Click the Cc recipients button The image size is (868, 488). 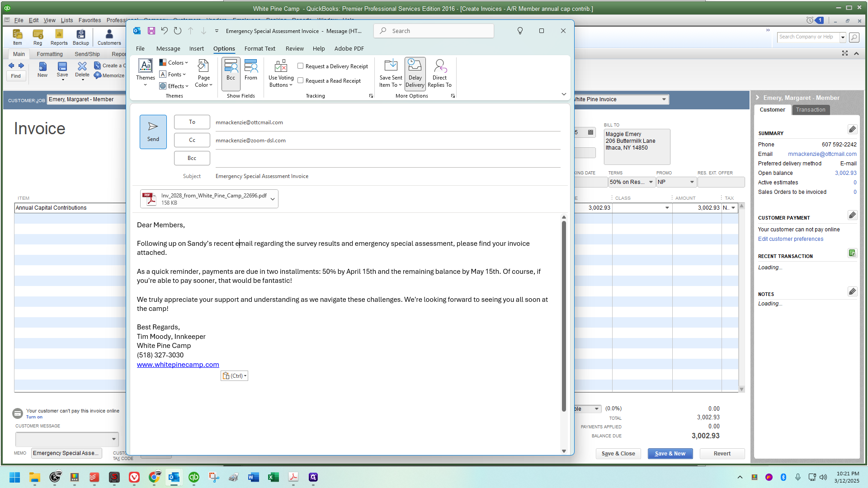pyautogui.click(x=192, y=140)
